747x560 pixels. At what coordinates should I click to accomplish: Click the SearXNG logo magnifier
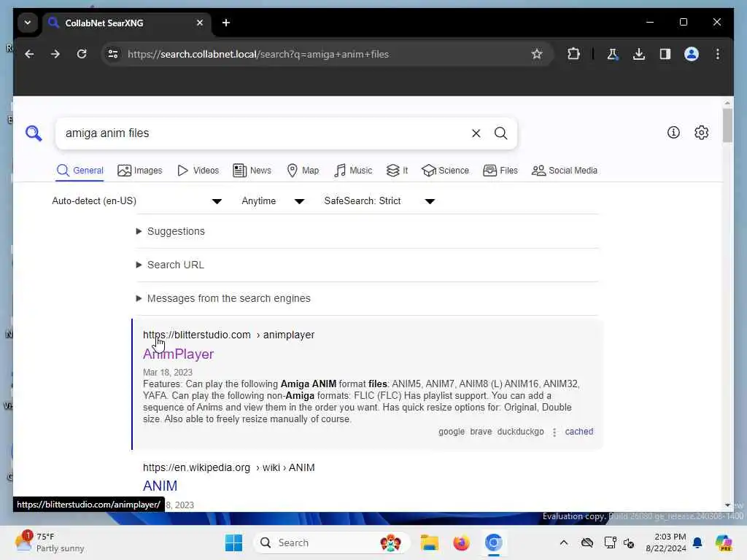34,133
